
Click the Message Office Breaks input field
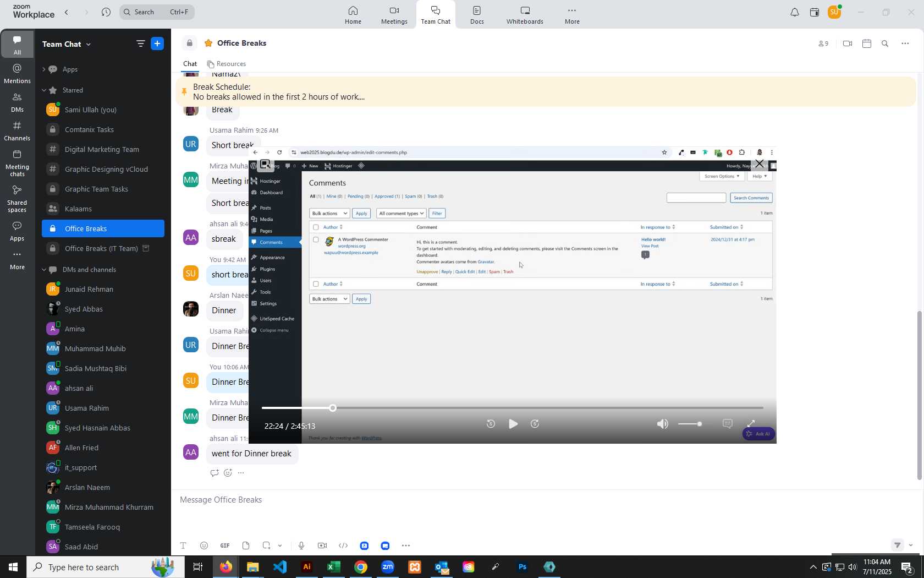(x=544, y=500)
